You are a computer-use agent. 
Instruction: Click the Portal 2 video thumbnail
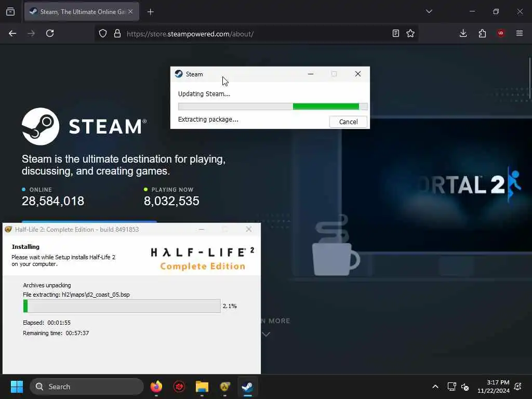(436, 185)
